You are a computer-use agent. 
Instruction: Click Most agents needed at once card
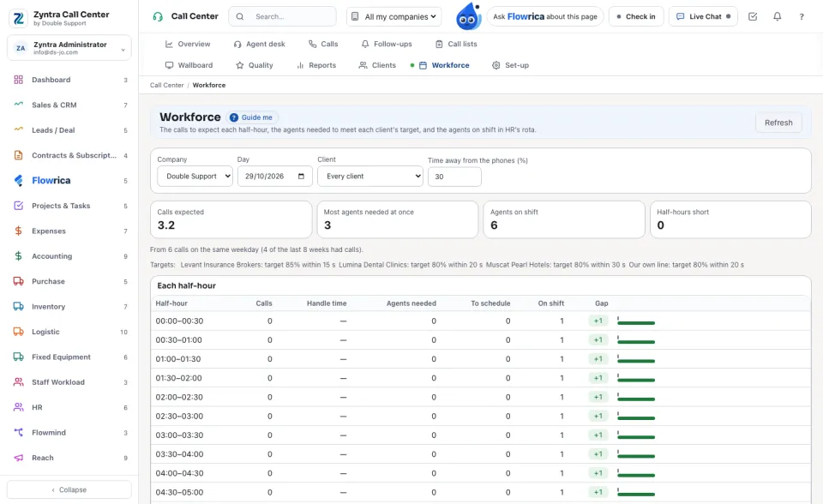(397, 219)
